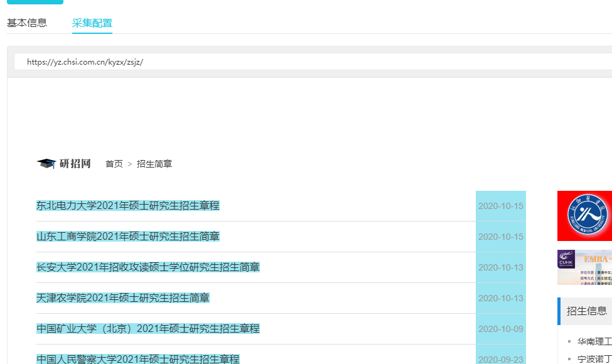Open 中国矿业大学（北京）2021年硕士研究生招生章程
Screen dimensions: 612x364
coord(148,329)
